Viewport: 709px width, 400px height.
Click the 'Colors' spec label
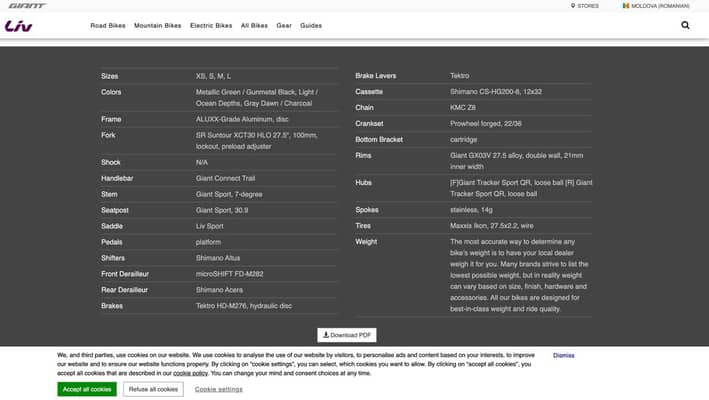111,92
